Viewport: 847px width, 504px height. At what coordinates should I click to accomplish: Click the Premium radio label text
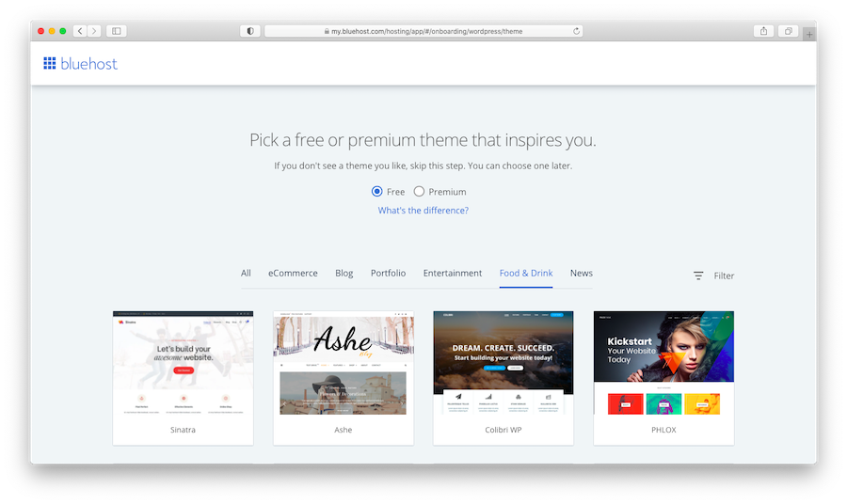click(447, 192)
